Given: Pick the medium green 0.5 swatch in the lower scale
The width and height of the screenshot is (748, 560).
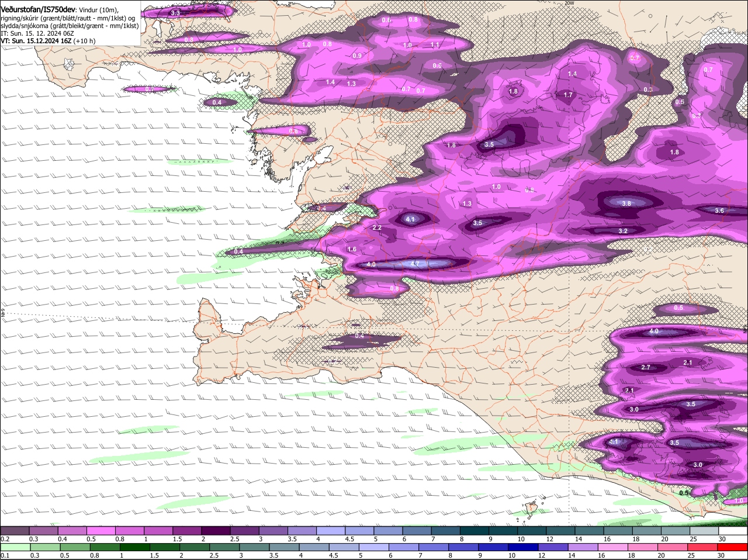Looking at the screenshot, I should click(75, 547).
